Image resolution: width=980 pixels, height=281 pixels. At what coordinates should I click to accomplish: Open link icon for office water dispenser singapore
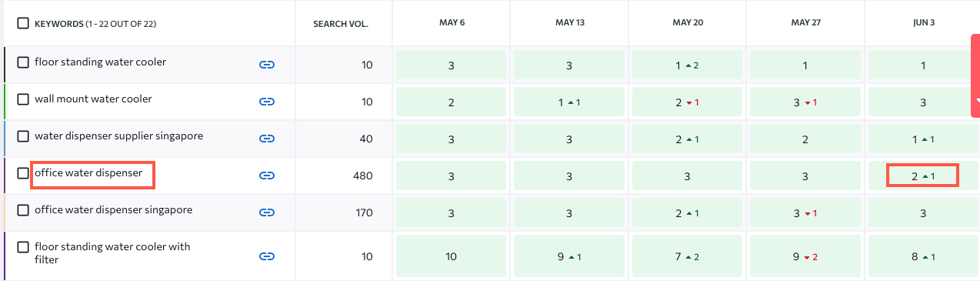pos(267,212)
